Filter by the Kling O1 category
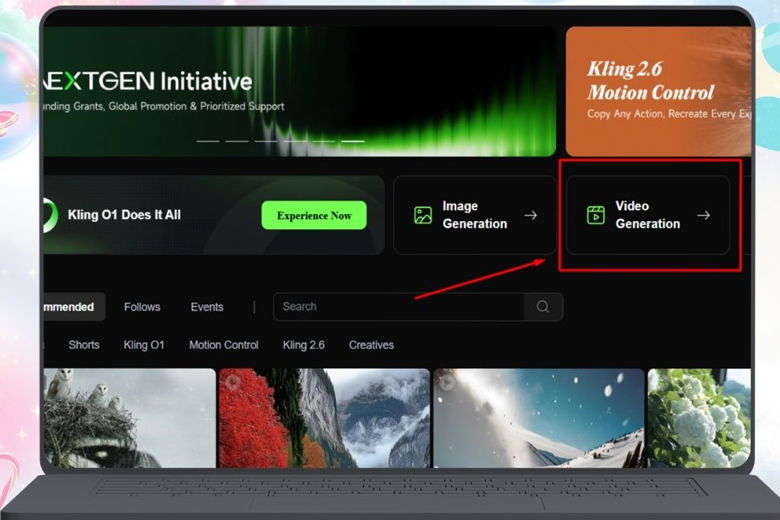Image resolution: width=780 pixels, height=520 pixels. coord(144,345)
